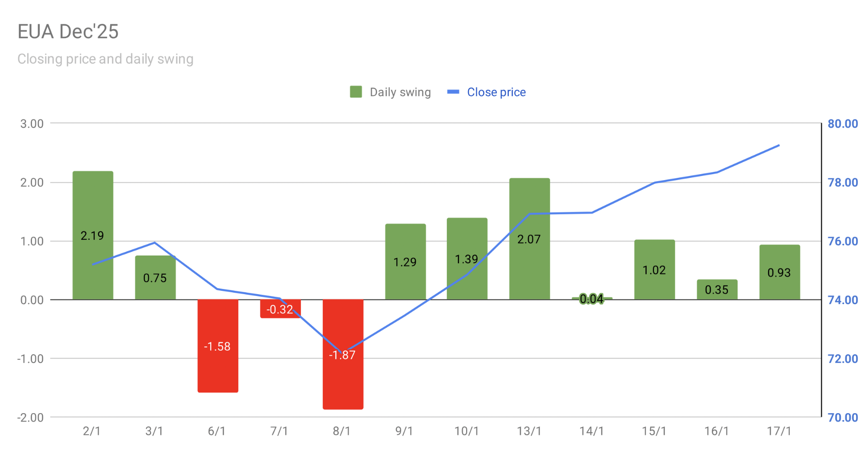The image size is (868, 454).
Task: Click the 0.04 data label on 14/1
Action: pos(592,299)
